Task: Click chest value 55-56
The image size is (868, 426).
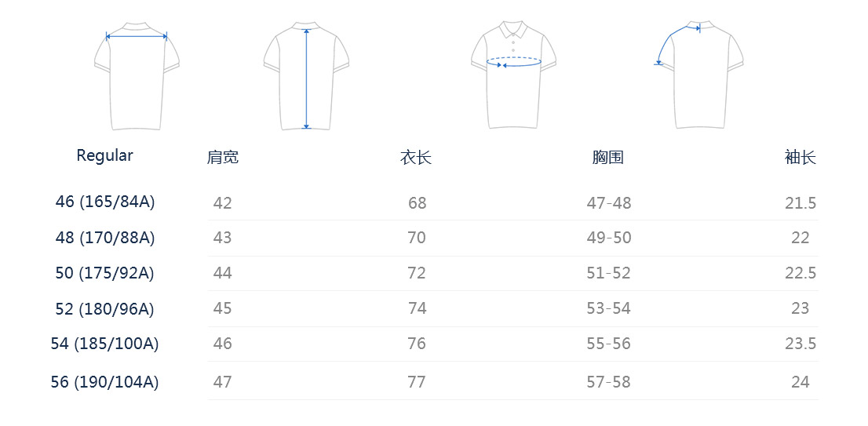Action: pyautogui.click(x=609, y=344)
